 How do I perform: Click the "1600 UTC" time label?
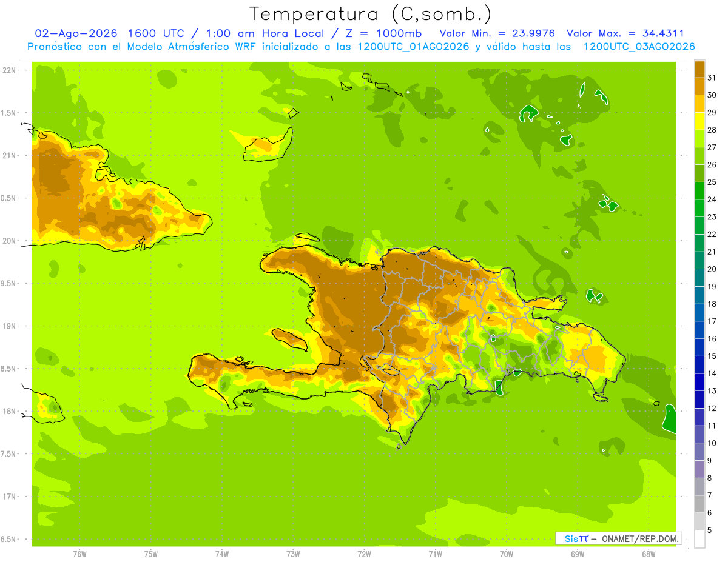[157, 33]
